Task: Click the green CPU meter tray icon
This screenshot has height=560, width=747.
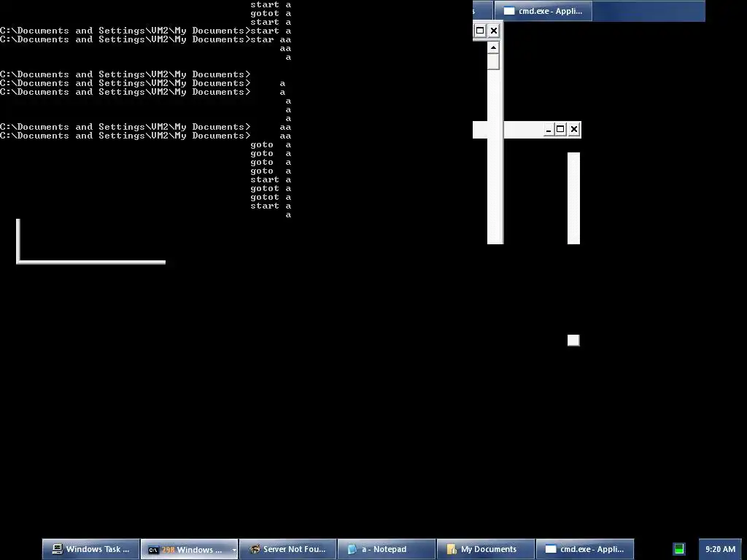Action: [679, 549]
